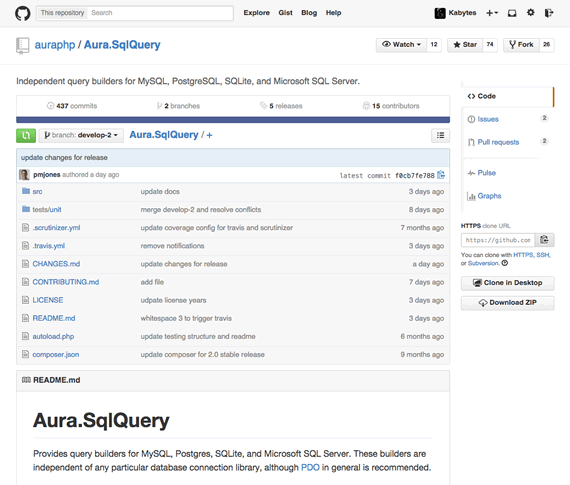Sign out using the header exit icon

tap(549, 13)
